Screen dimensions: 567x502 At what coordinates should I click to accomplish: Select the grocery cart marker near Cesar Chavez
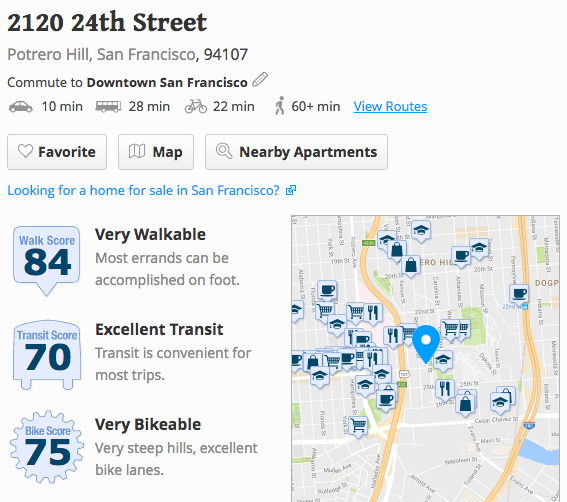click(358, 427)
